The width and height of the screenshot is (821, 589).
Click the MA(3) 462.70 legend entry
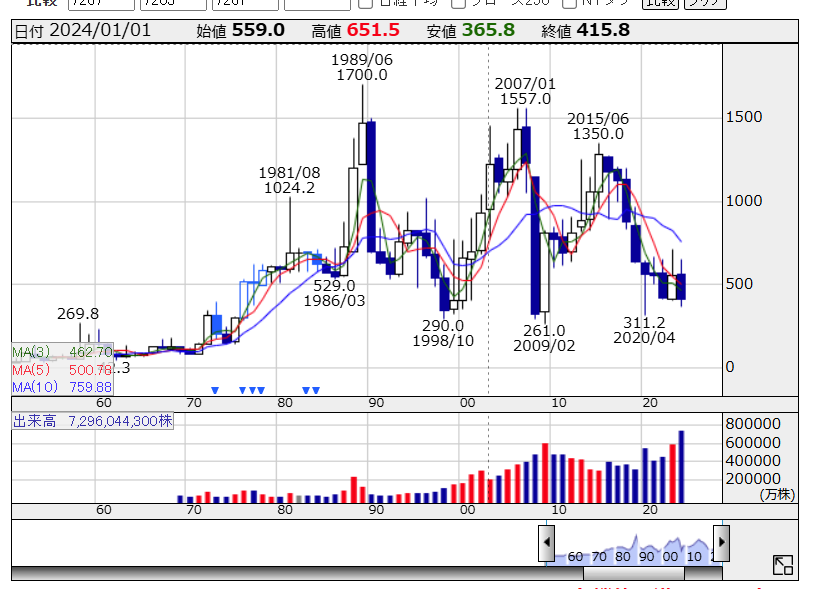[x=62, y=352]
